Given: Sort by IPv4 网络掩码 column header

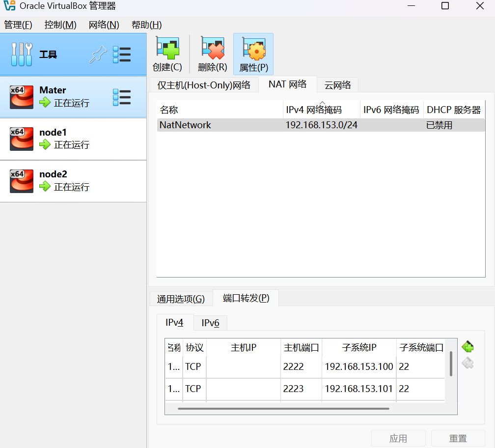Looking at the screenshot, I should click(x=321, y=110).
